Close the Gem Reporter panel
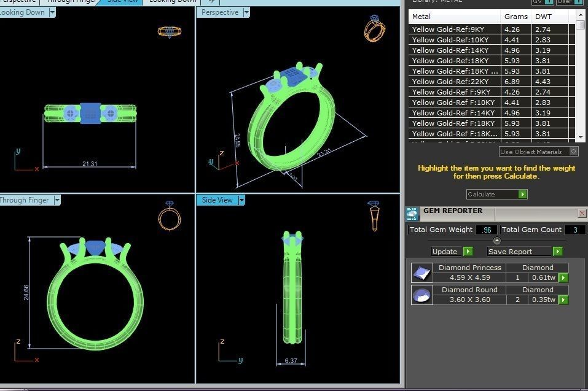The height and width of the screenshot is (391, 588). click(x=582, y=213)
